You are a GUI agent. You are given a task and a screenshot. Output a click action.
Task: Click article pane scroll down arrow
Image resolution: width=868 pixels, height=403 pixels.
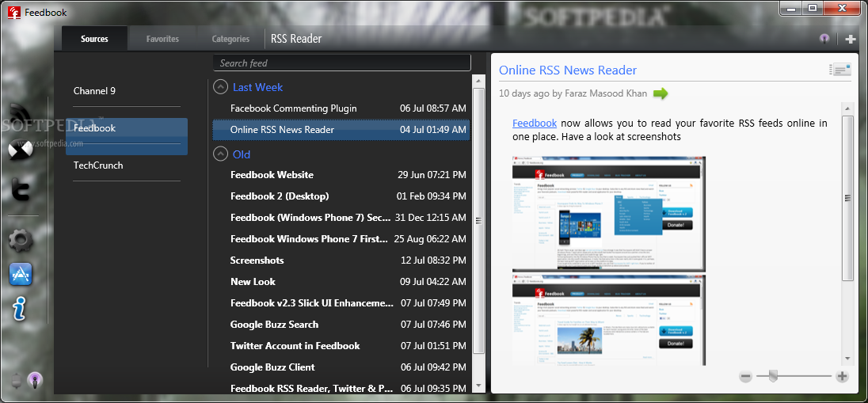tap(847, 359)
